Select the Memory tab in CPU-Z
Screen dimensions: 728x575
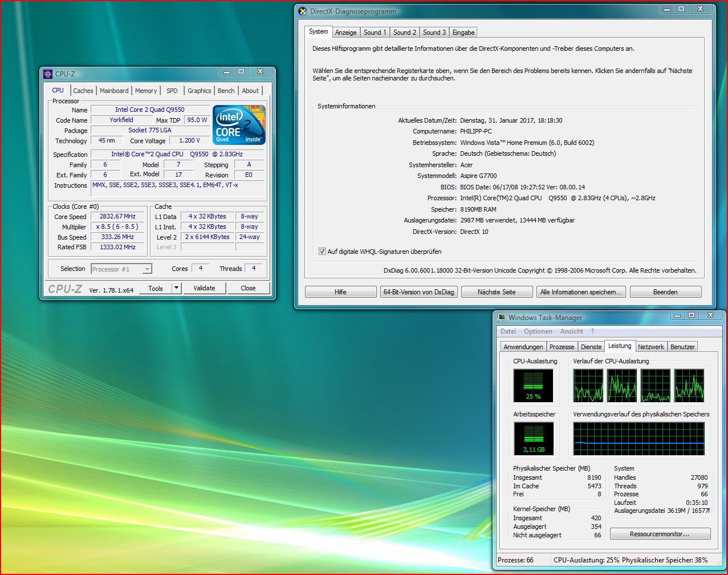146,91
